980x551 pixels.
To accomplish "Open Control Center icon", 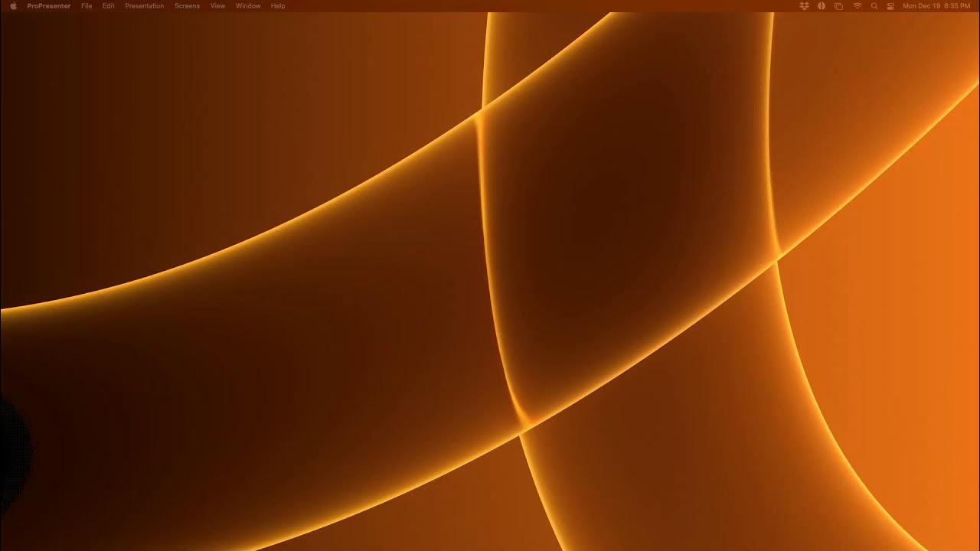I will coord(890,6).
